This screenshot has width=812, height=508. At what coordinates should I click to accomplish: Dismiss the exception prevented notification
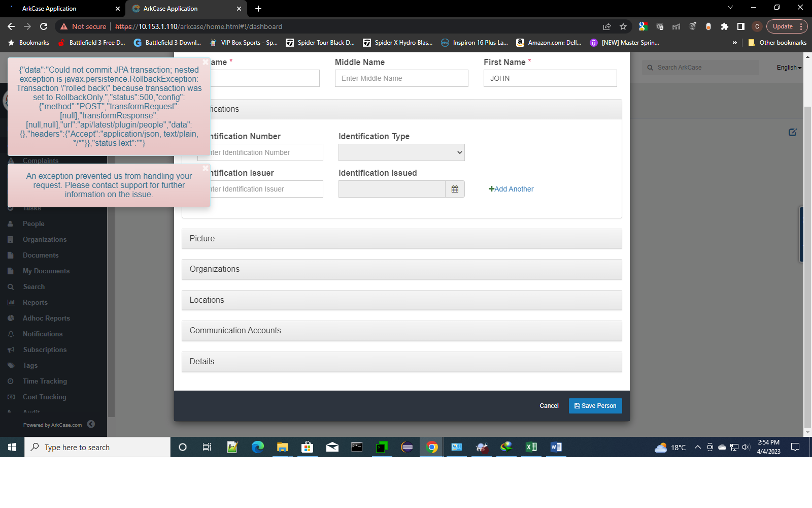[x=205, y=168]
